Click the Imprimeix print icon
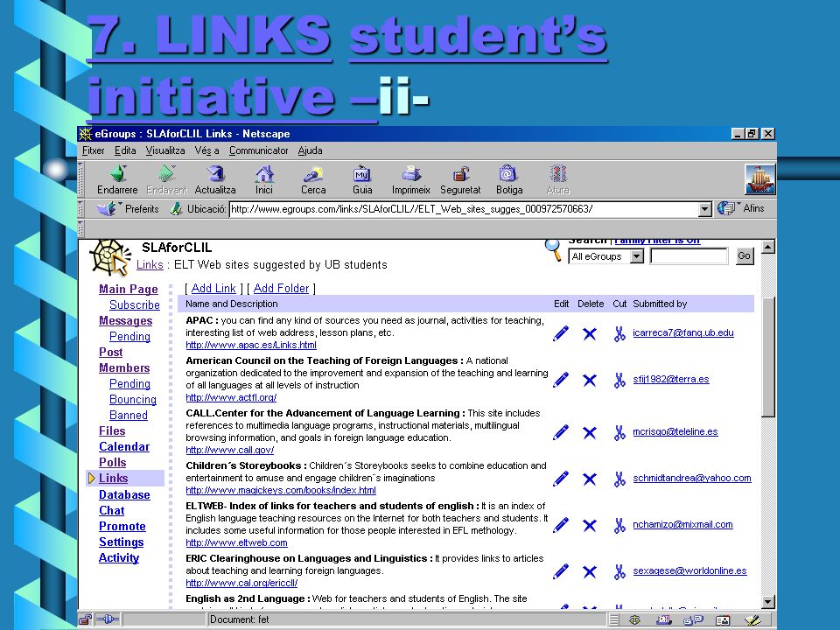 click(x=411, y=173)
